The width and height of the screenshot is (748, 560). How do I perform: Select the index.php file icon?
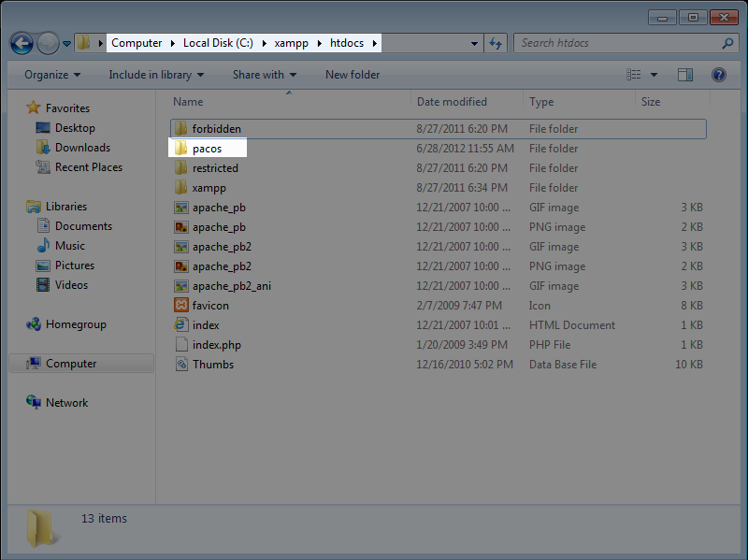click(180, 344)
